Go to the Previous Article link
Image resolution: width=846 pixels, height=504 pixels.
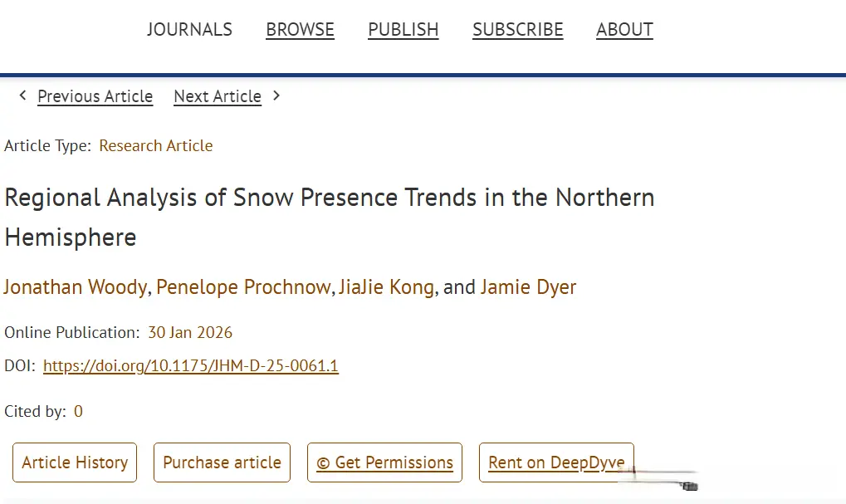click(x=95, y=96)
